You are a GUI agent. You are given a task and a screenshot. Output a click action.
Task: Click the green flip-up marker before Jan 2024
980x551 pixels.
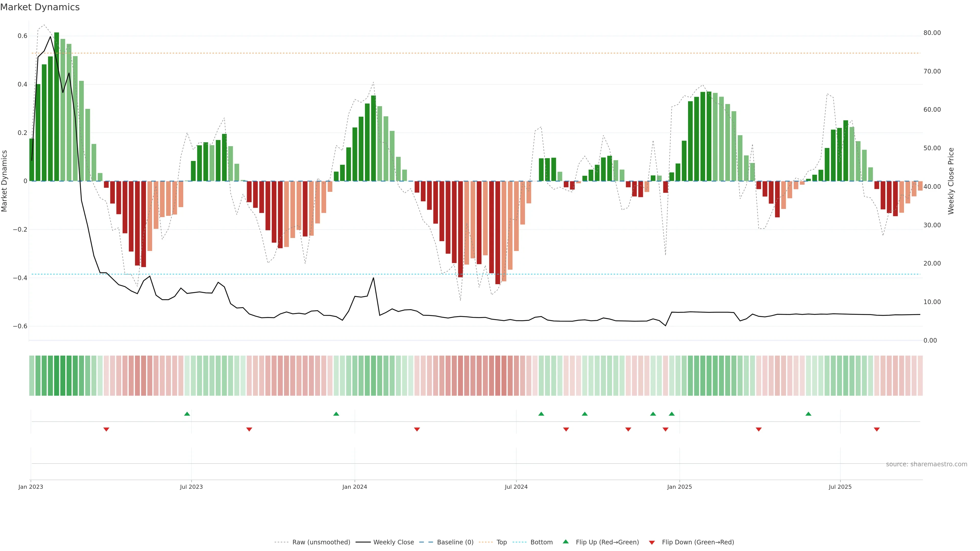pos(336,414)
